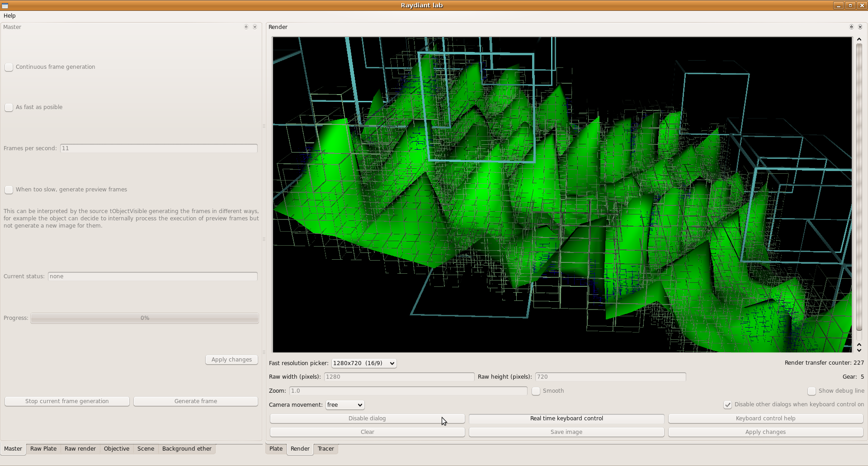Open the Fast resolution picker dropdown

point(364,363)
